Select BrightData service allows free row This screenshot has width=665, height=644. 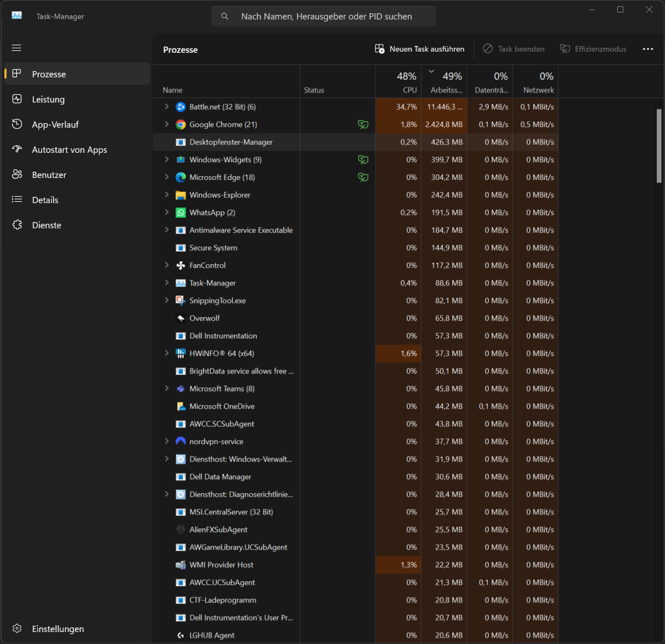tap(355, 371)
